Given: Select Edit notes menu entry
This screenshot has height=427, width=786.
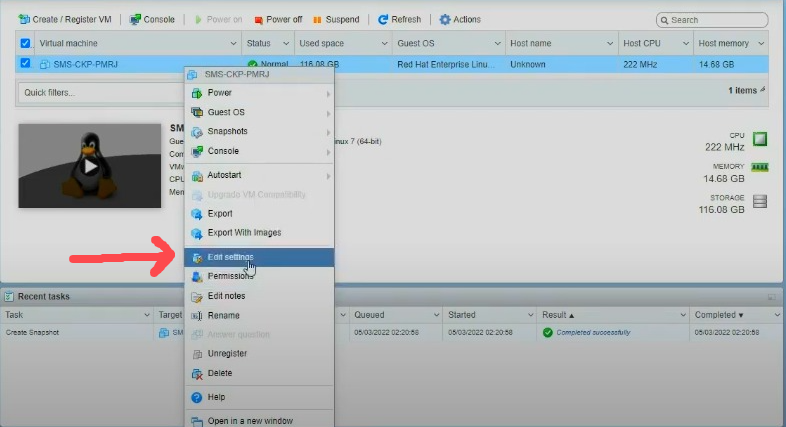Looking at the screenshot, I should tap(259, 296).
